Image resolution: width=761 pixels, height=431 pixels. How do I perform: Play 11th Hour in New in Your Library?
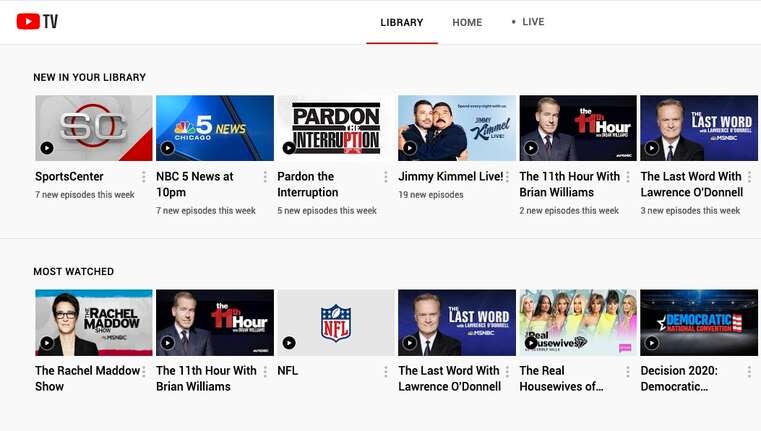(x=531, y=148)
